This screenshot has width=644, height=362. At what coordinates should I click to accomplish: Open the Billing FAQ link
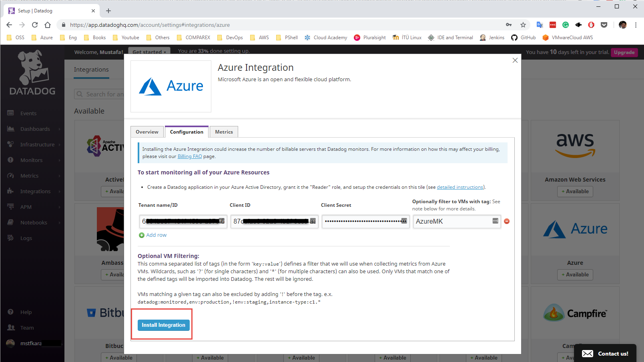(190, 156)
